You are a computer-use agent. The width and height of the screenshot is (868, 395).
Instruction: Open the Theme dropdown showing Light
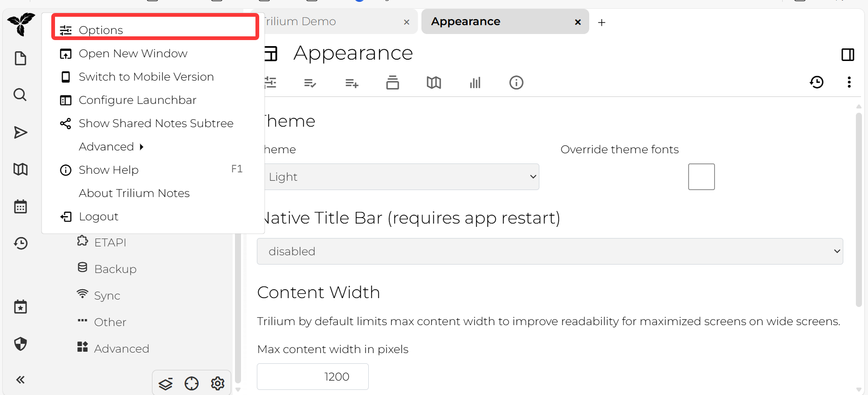click(x=401, y=177)
